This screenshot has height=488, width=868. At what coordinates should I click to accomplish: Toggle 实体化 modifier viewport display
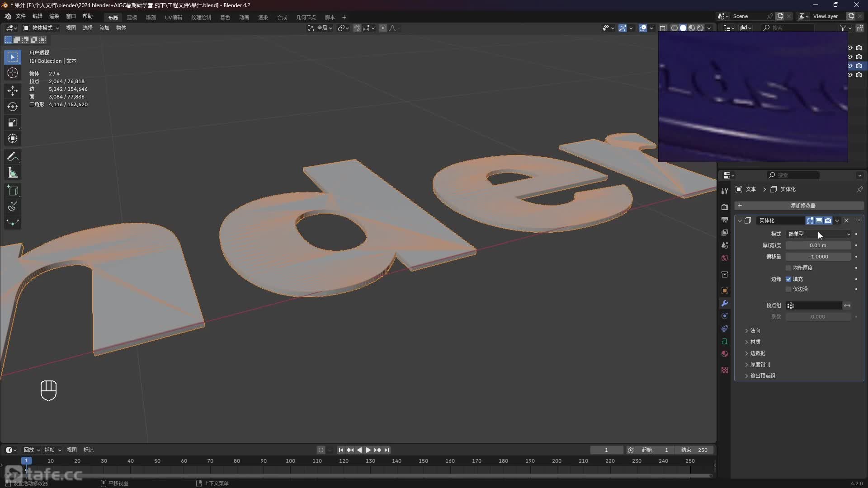819,221
